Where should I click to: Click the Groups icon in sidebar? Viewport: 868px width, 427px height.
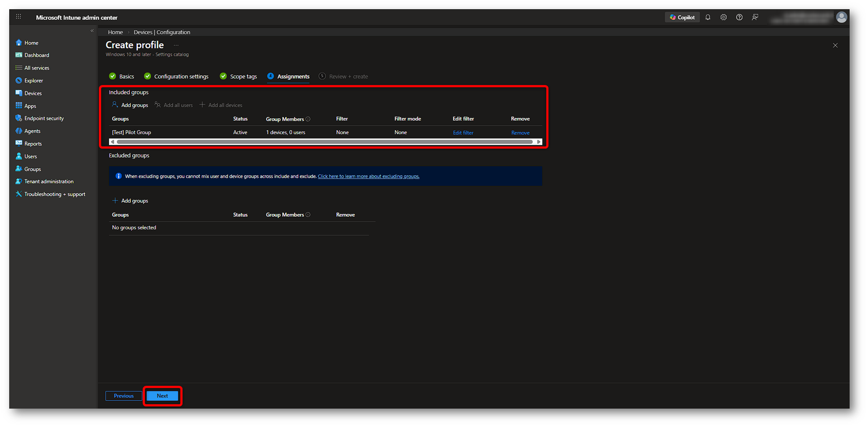coord(19,169)
